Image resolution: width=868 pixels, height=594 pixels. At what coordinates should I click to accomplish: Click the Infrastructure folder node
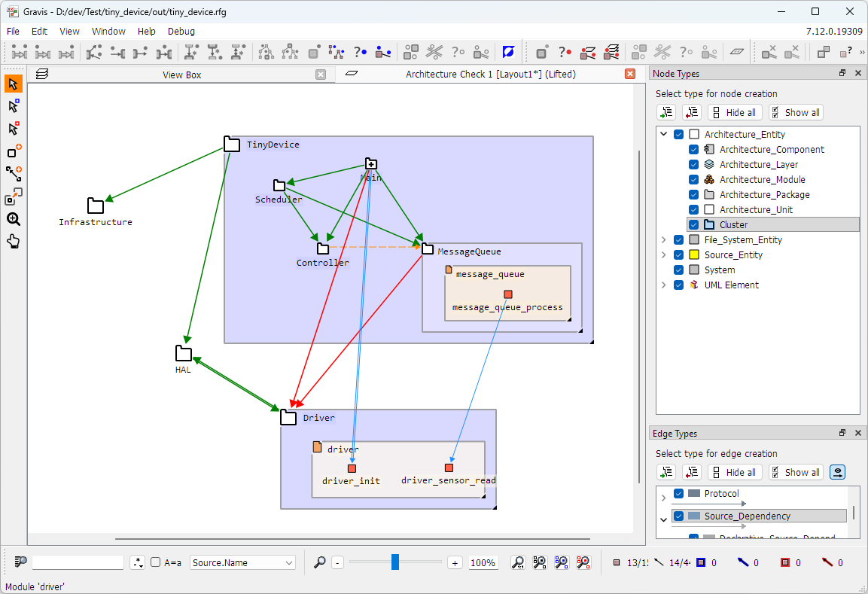pos(95,206)
